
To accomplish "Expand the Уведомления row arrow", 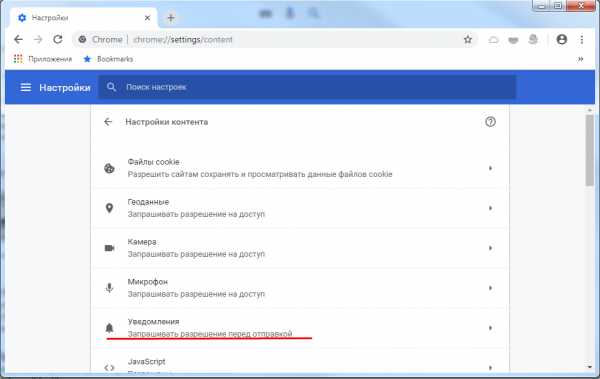I will click(x=490, y=328).
